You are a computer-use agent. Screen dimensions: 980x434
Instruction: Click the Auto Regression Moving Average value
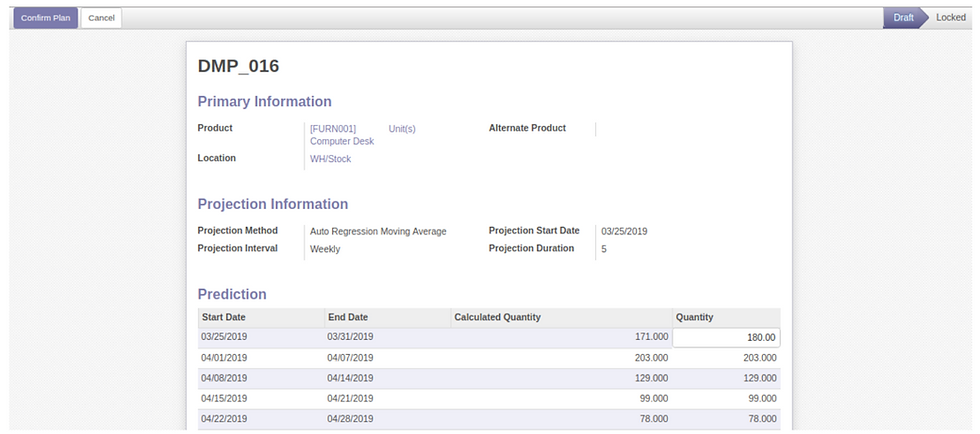[x=378, y=231]
